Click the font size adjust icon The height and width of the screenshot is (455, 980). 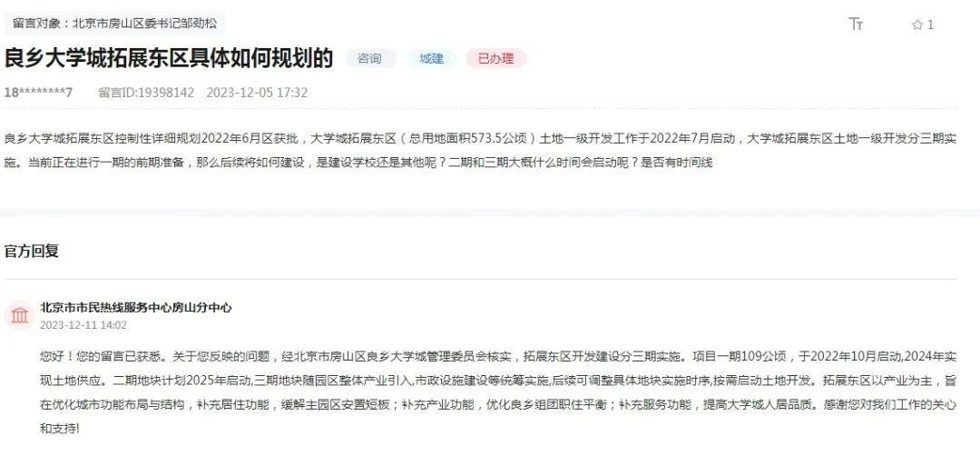coord(856,24)
